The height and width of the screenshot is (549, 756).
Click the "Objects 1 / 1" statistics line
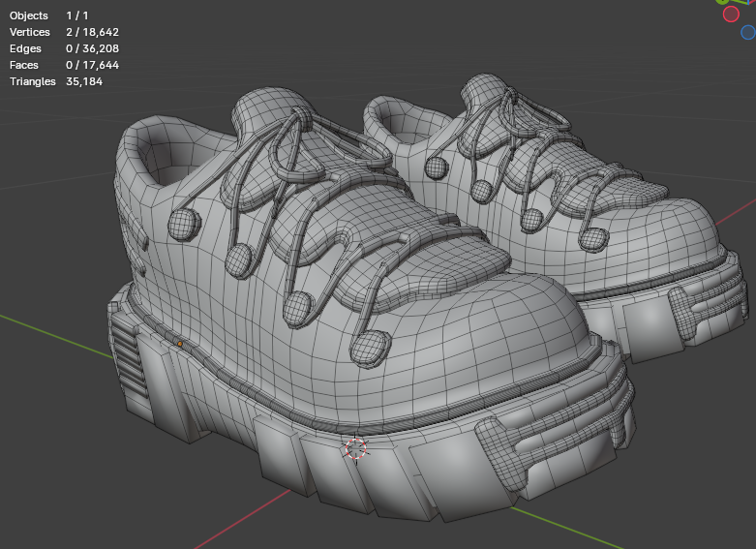pos(49,15)
